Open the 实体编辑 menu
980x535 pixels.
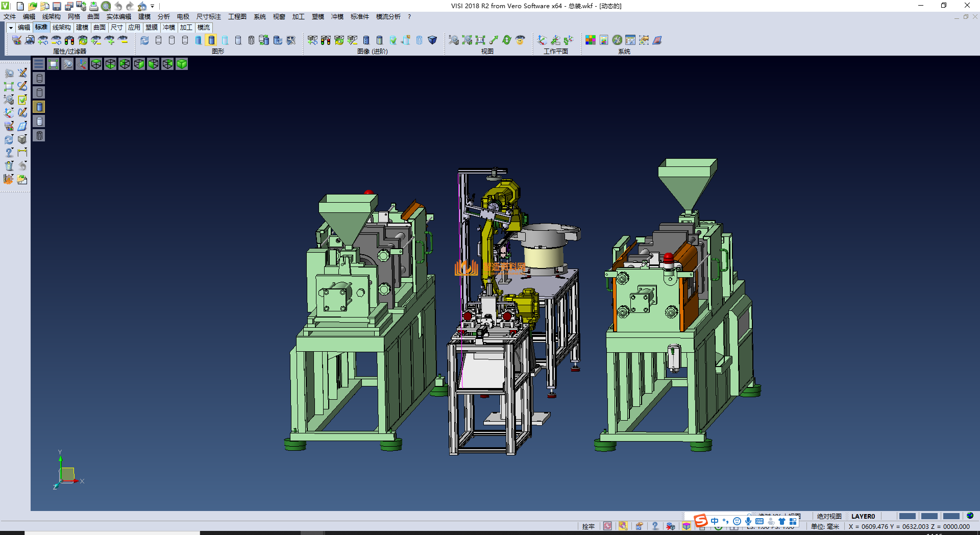pyautogui.click(x=118, y=17)
